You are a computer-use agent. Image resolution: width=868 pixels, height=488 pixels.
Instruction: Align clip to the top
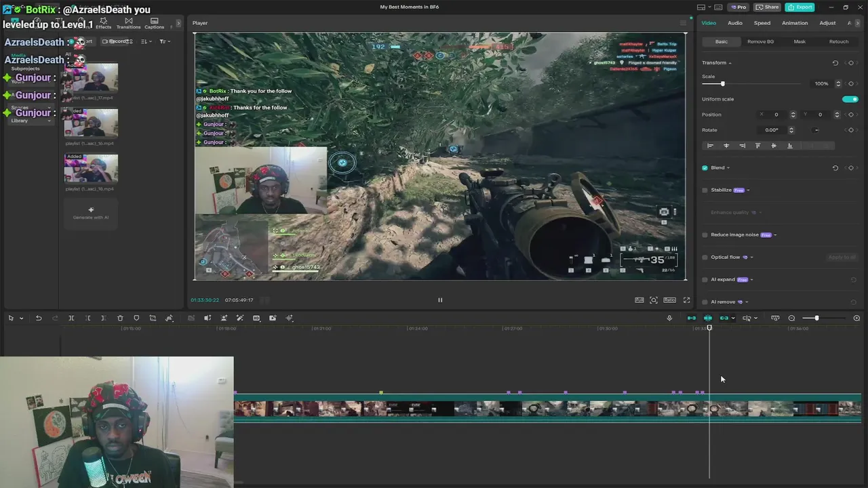[757, 146]
